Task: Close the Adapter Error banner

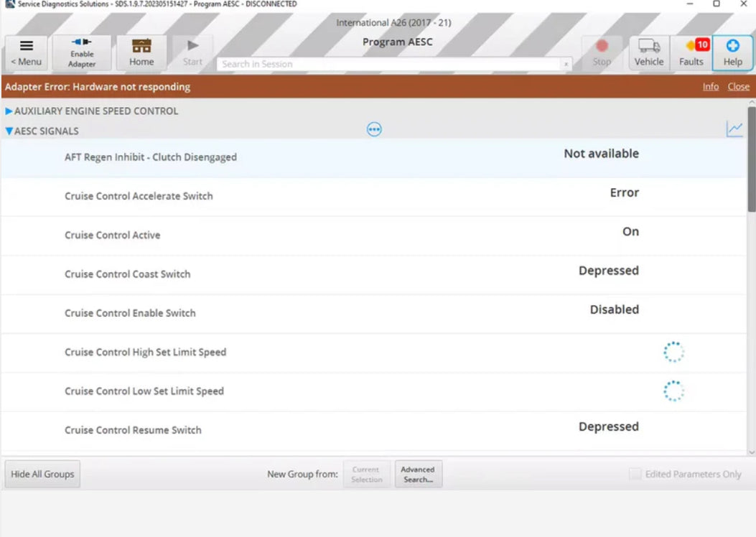Action: [x=738, y=86]
